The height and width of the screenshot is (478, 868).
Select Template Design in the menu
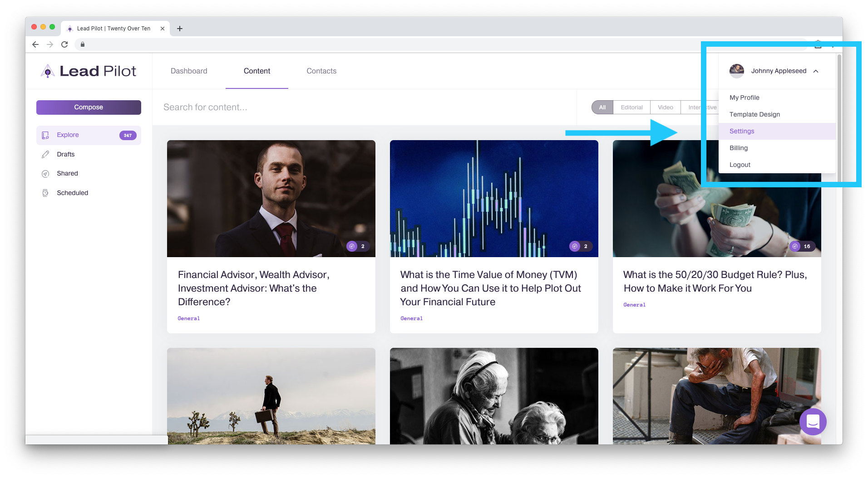click(755, 114)
